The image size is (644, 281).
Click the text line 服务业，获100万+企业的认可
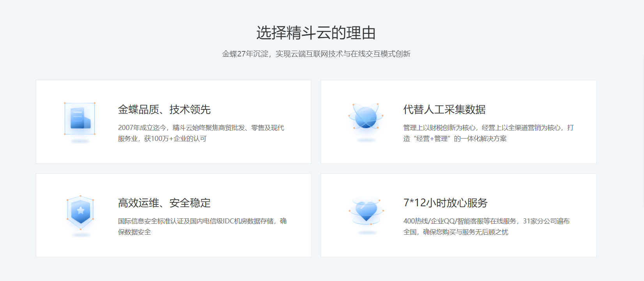(x=162, y=139)
